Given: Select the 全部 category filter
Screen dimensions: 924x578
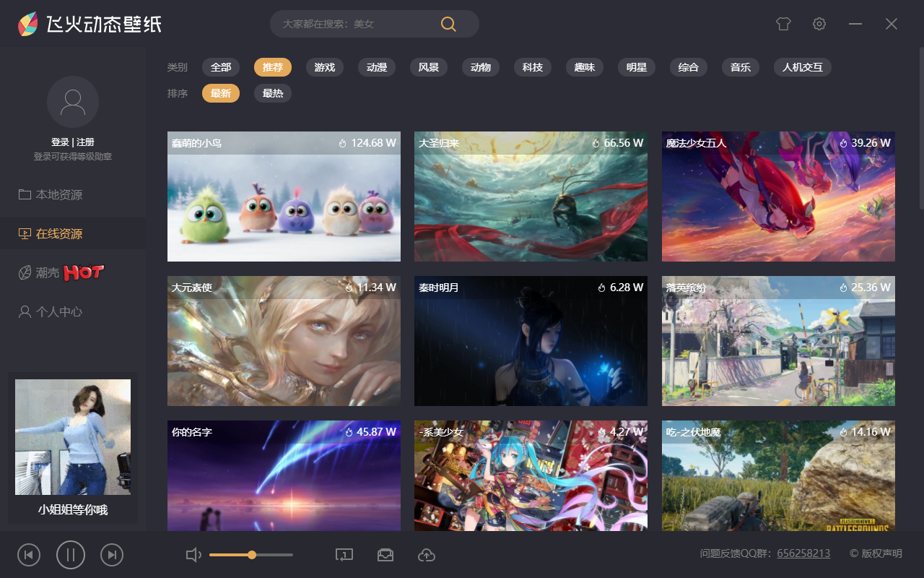Looking at the screenshot, I should 221,67.
